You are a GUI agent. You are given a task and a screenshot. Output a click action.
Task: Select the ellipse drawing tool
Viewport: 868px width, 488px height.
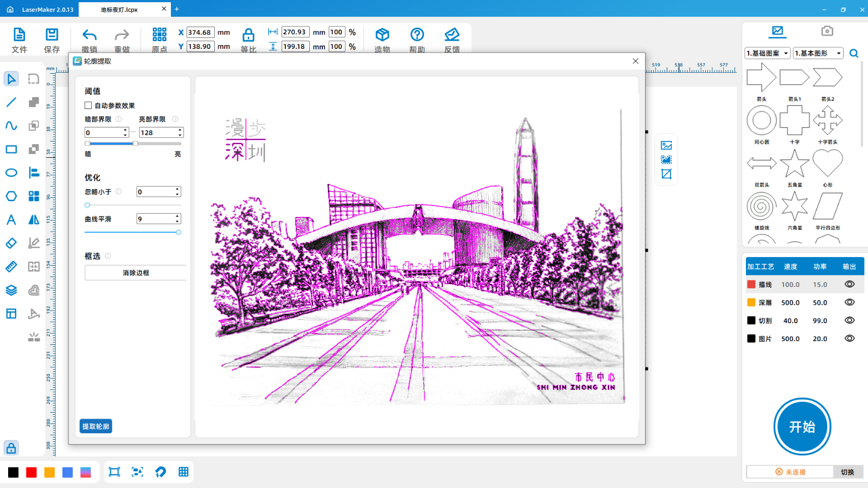(11, 173)
